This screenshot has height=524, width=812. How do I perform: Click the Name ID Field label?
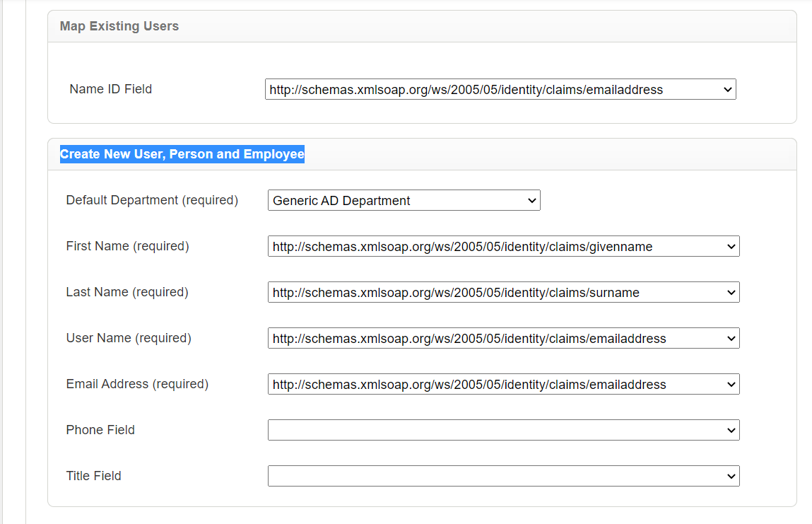coord(111,89)
